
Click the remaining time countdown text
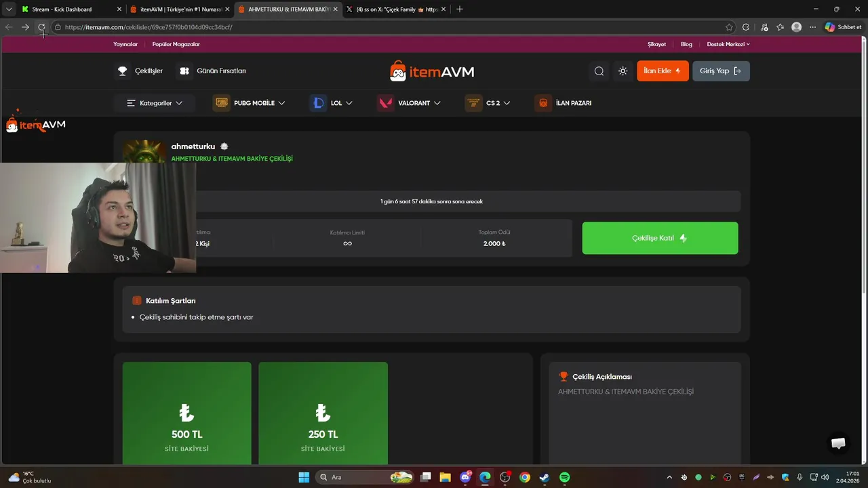click(431, 201)
